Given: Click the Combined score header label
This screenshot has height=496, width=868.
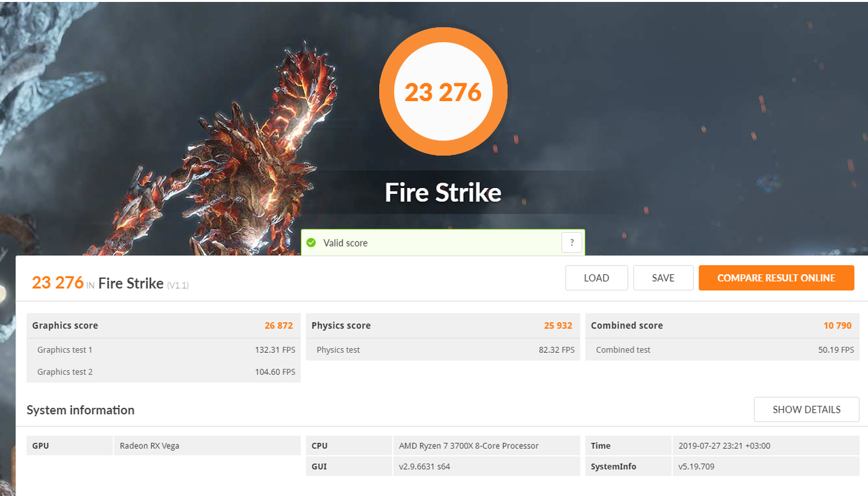Looking at the screenshot, I should [627, 326].
